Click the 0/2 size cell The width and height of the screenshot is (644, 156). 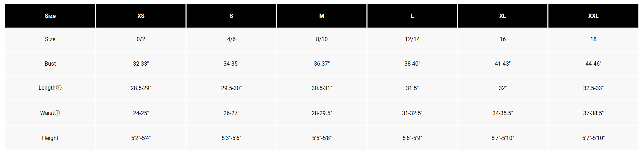point(141,39)
